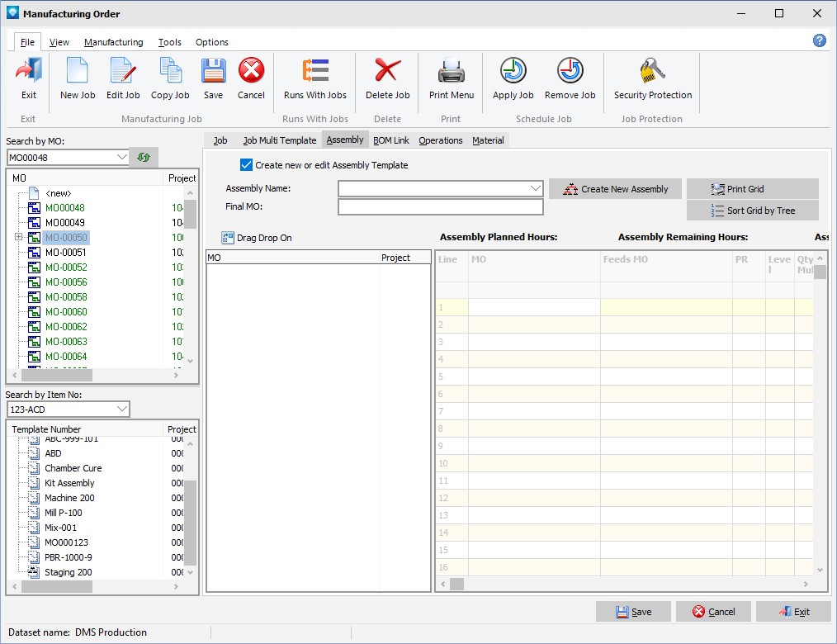The height and width of the screenshot is (644, 837).
Task: Switch to the Operations tab
Action: (441, 140)
